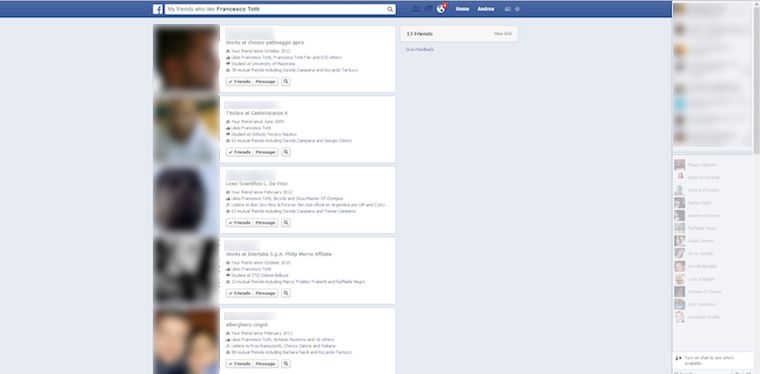This screenshot has width=760, height=374.
Task: Open the messages icon in the top bar
Action: point(428,9)
